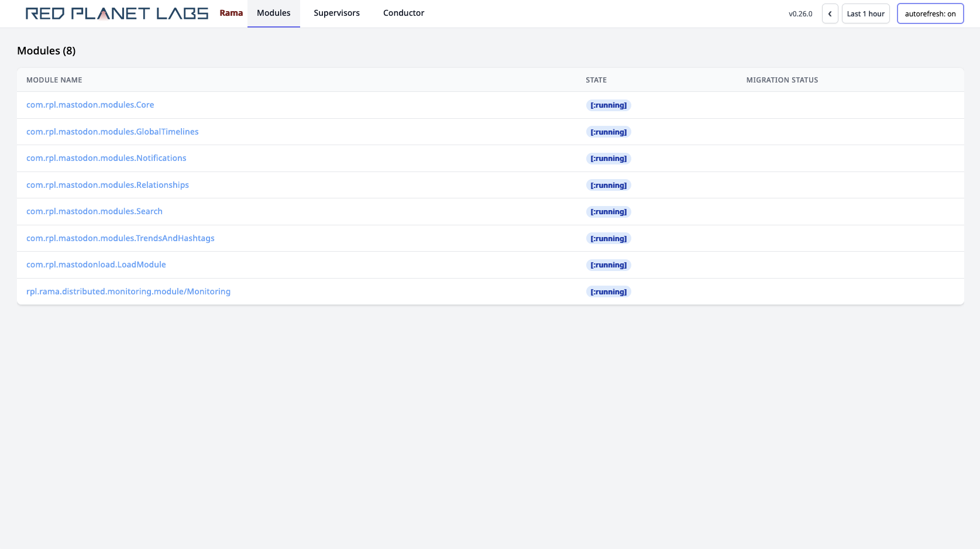980x549 pixels.
Task: Click the MODULE NAME column header
Action: (54, 80)
